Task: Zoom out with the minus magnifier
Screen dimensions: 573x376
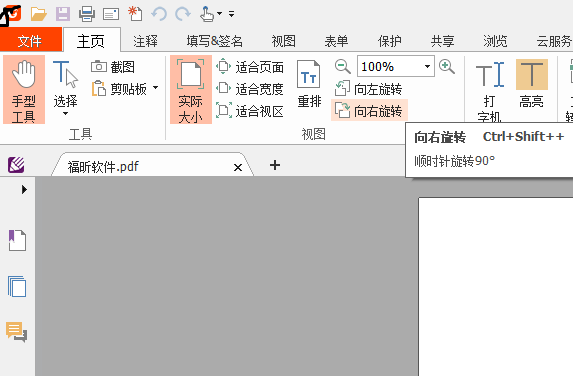Action: pos(342,67)
